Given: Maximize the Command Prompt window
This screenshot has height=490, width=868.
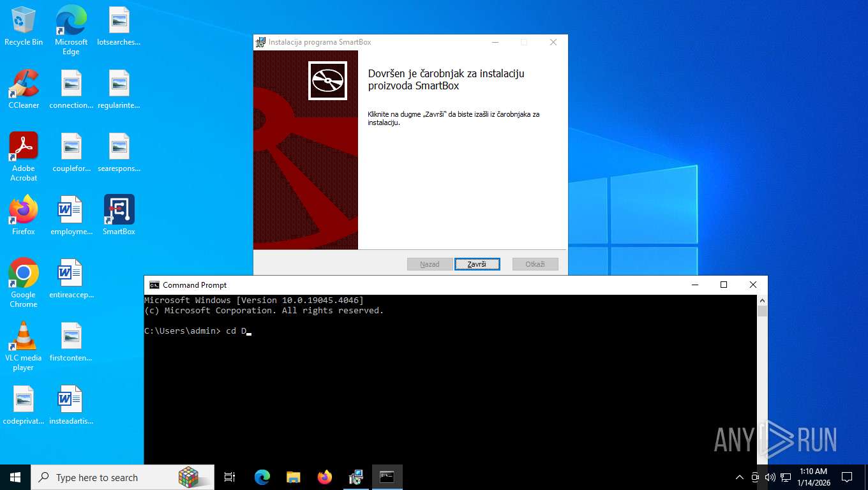Looking at the screenshot, I should click(724, 285).
